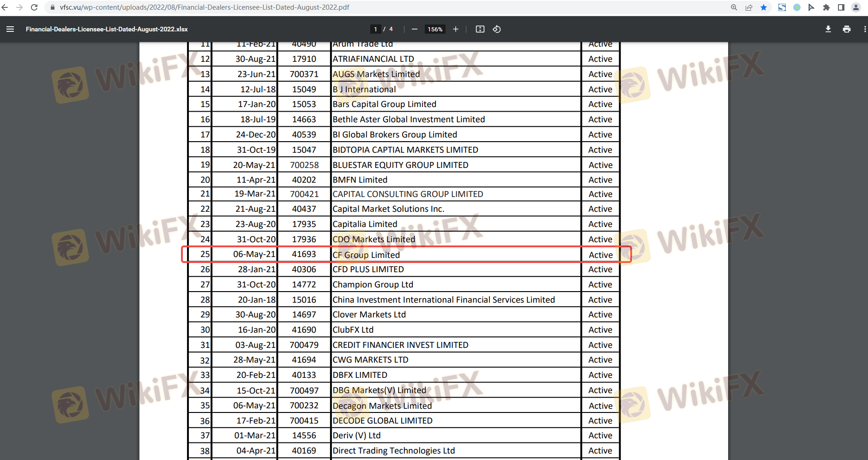Toggle the browser side panel
Viewport: 868px width, 460px height.
(841, 7)
